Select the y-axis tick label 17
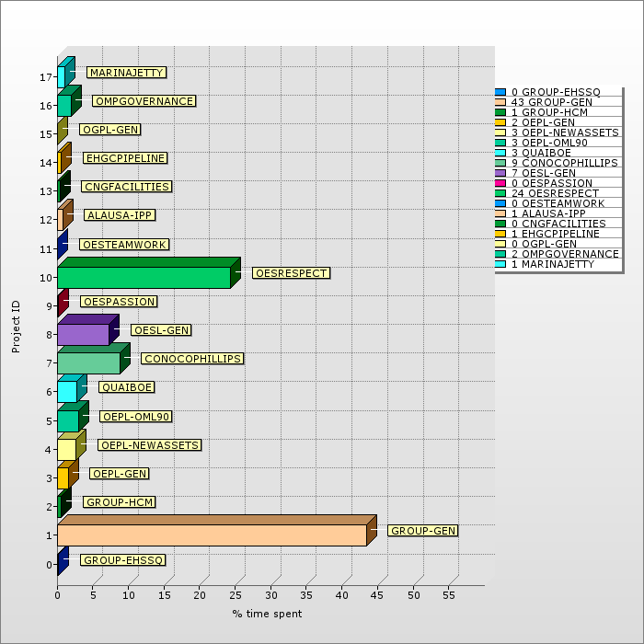Screen dimensions: 644x644 [x=46, y=77]
